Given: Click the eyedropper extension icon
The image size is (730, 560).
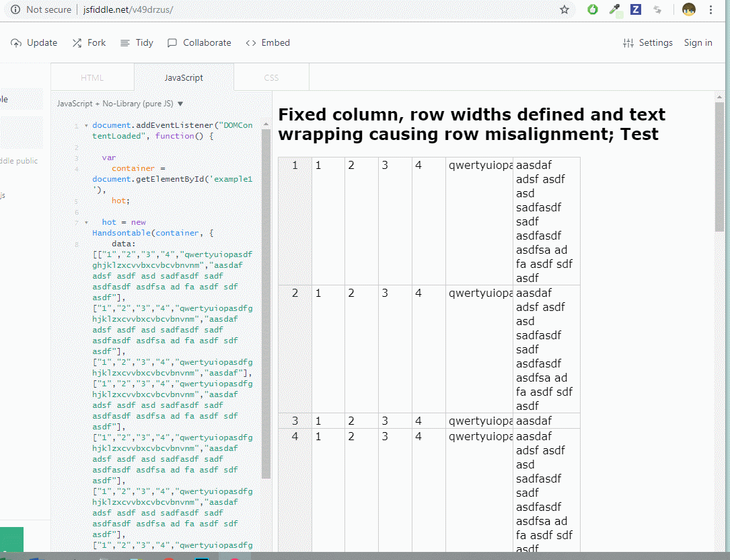Looking at the screenshot, I should click(x=614, y=9).
